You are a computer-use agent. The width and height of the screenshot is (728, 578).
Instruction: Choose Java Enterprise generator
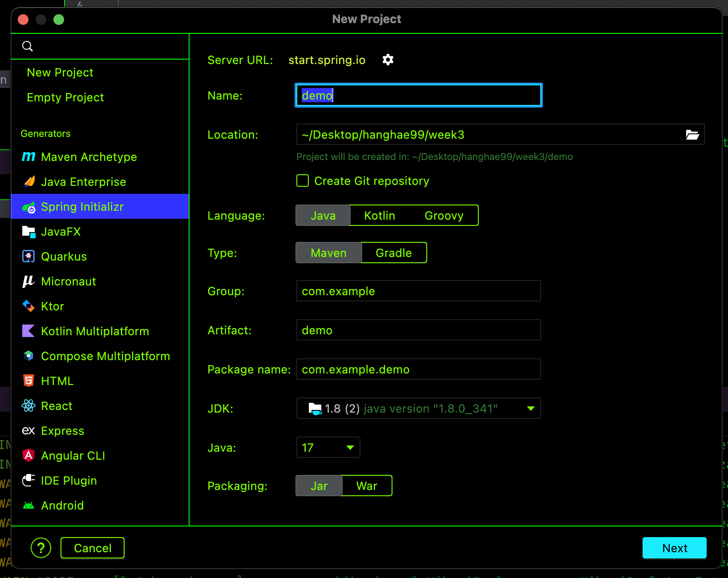100,181
